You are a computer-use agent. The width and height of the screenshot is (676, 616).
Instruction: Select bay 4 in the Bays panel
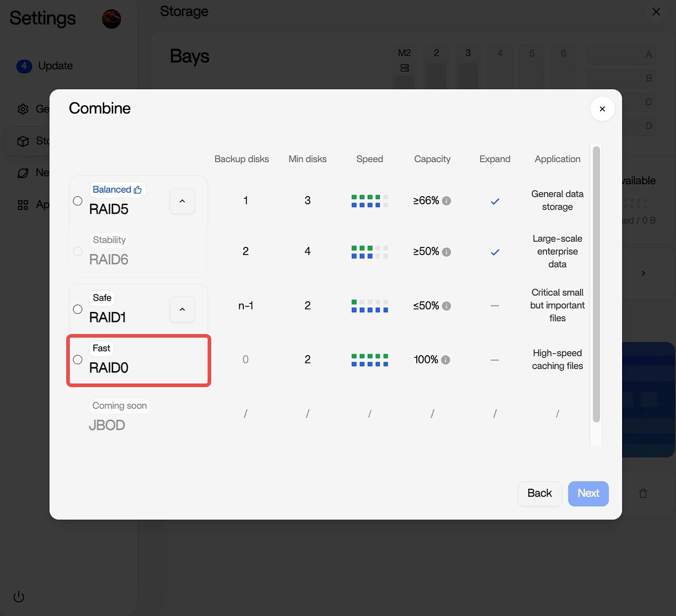500,67
